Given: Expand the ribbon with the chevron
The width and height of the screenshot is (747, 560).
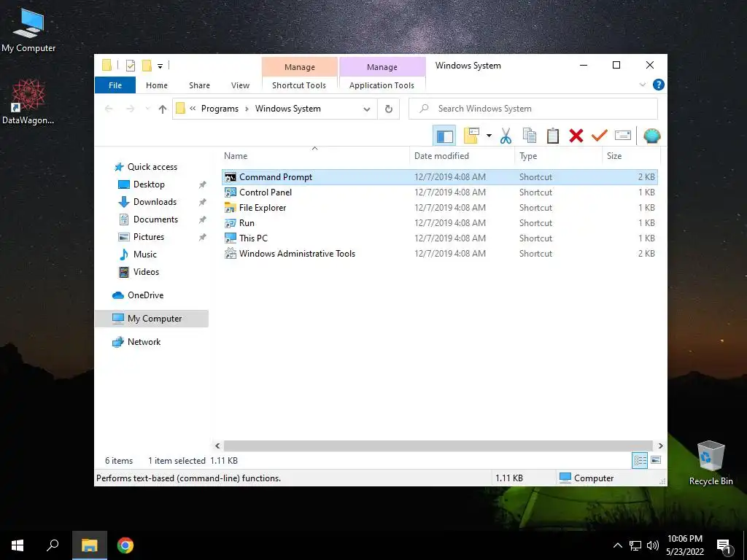Looking at the screenshot, I should click(x=643, y=85).
